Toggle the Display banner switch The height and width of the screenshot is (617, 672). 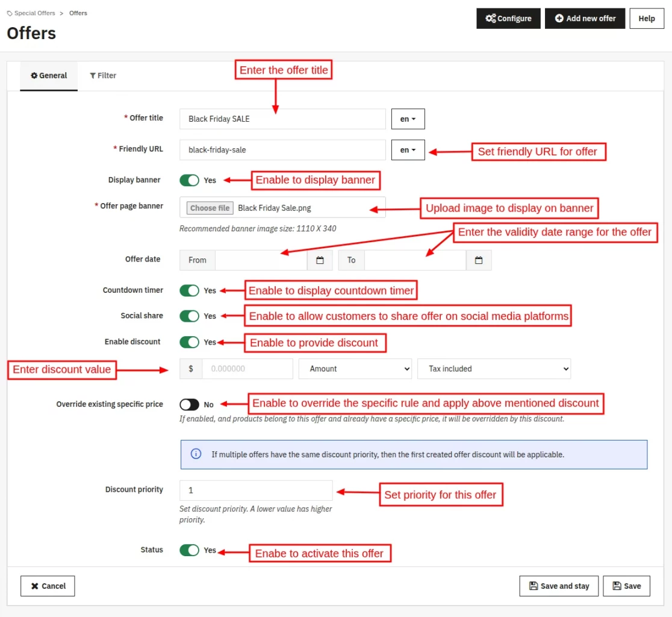(189, 180)
